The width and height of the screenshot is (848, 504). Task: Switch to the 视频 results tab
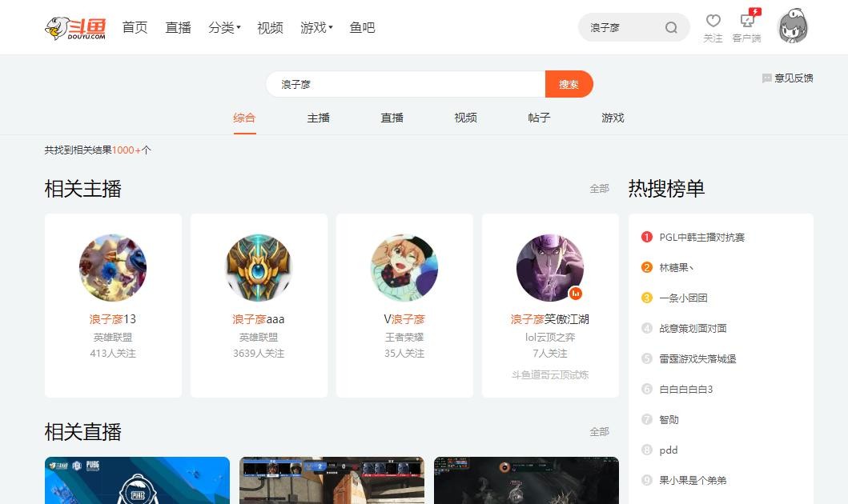[x=465, y=118]
